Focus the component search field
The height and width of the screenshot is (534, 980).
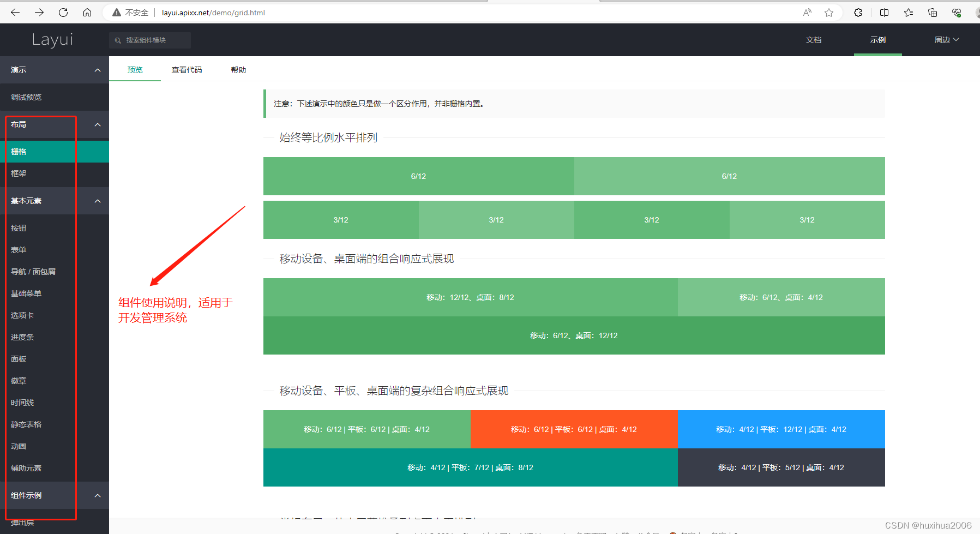150,40
